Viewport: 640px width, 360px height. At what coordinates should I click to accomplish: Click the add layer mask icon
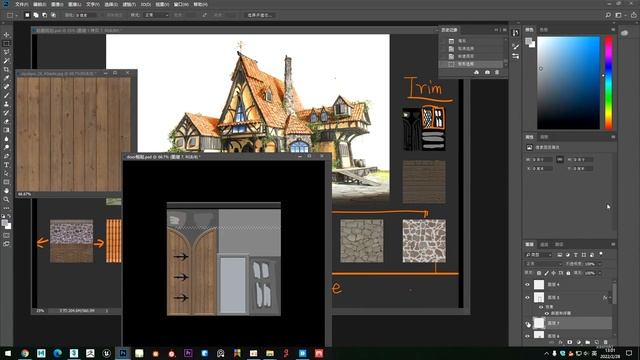[570, 342]
